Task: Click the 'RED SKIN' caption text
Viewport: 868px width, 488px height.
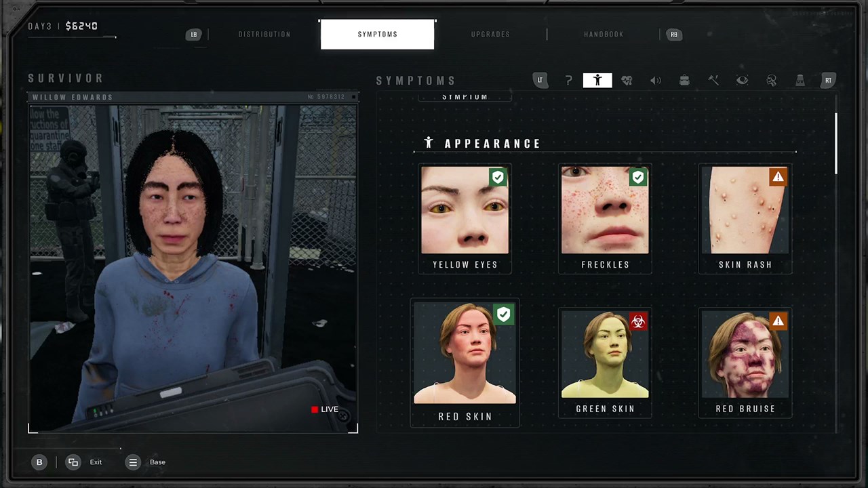Action: tap(465, 417)
